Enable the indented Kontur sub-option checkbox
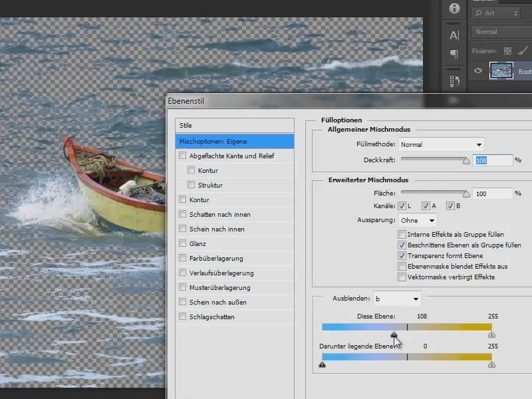This screenshot has height=399, width=532. click(192, 170)
